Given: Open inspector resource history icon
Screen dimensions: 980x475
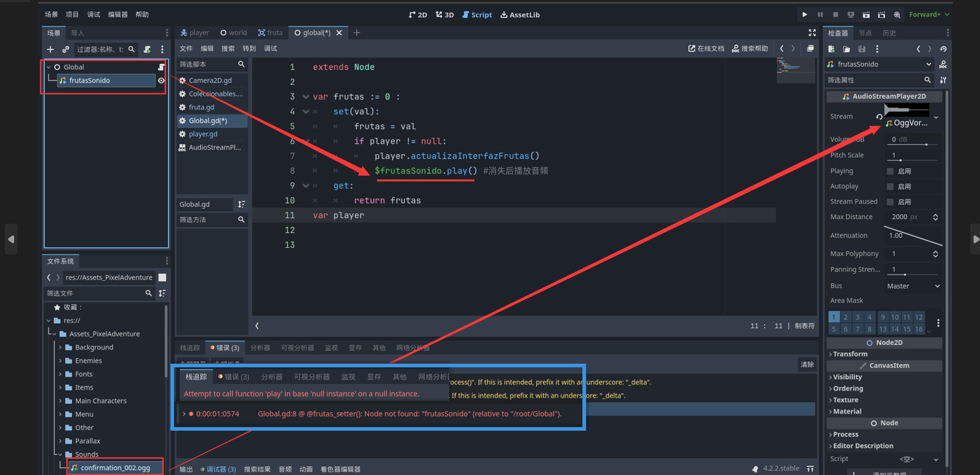Looking at the screenshot, I should (943, 48).
